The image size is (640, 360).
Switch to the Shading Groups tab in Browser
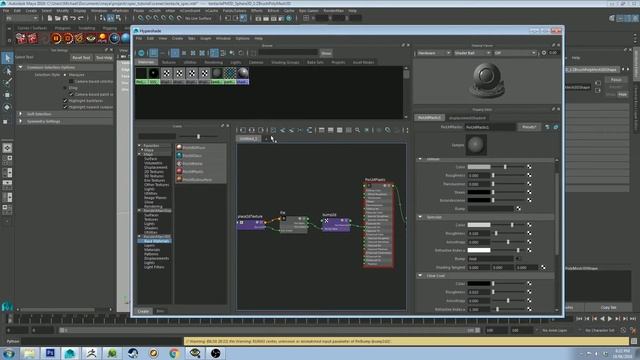coord(285,62)
